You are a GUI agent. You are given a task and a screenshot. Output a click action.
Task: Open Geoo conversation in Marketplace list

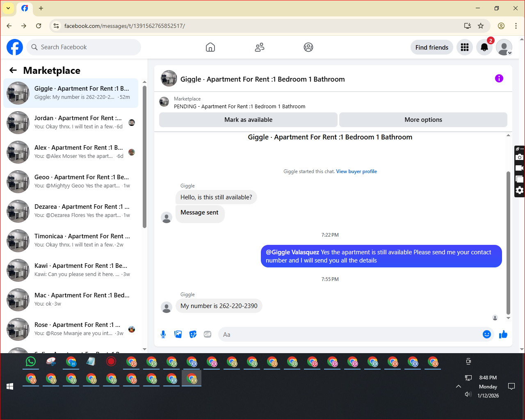coord(71,182)
